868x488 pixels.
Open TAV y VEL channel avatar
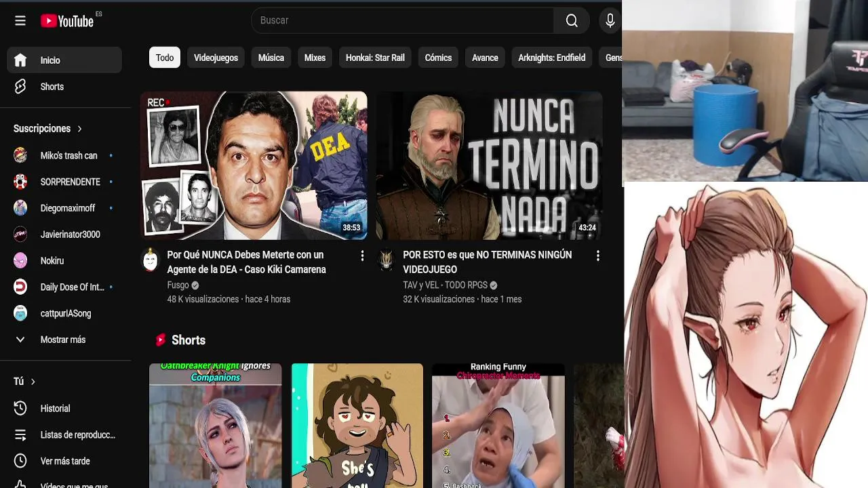coord(386,260)
